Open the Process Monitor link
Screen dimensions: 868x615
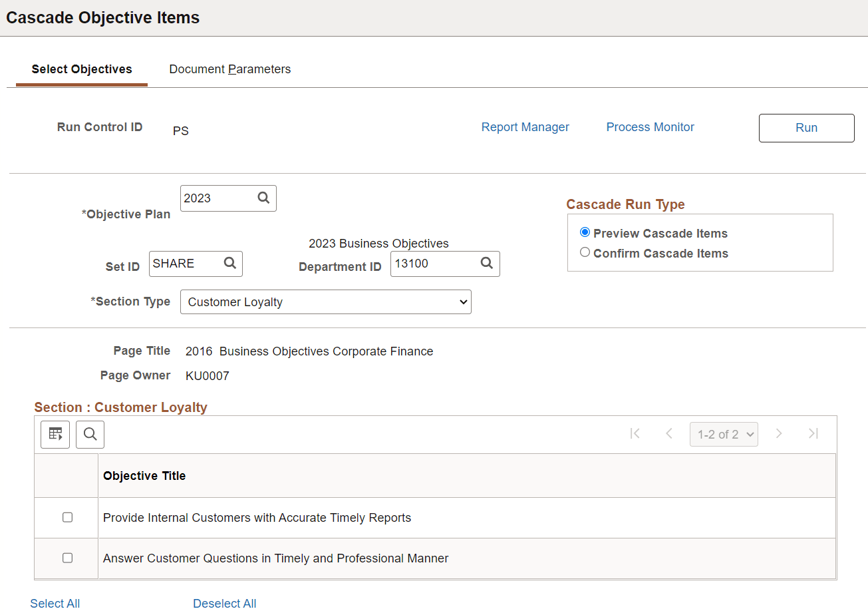(650, 127)
